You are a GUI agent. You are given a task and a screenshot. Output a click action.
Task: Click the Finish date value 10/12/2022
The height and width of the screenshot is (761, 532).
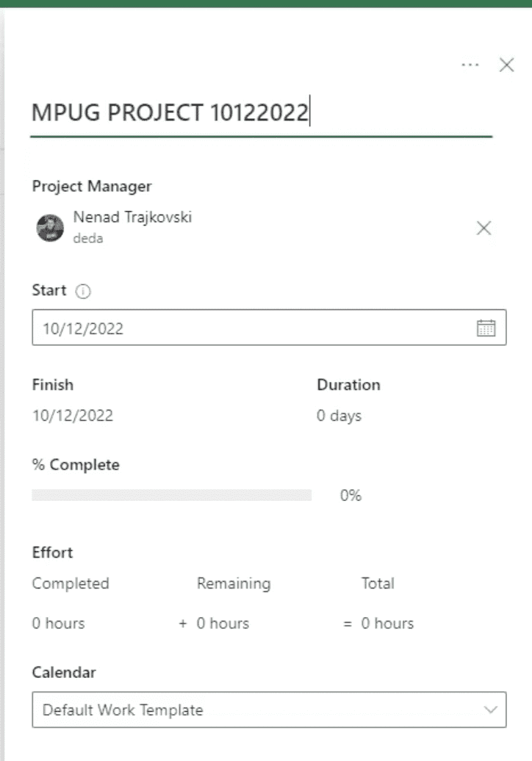[x=73, y=416]
